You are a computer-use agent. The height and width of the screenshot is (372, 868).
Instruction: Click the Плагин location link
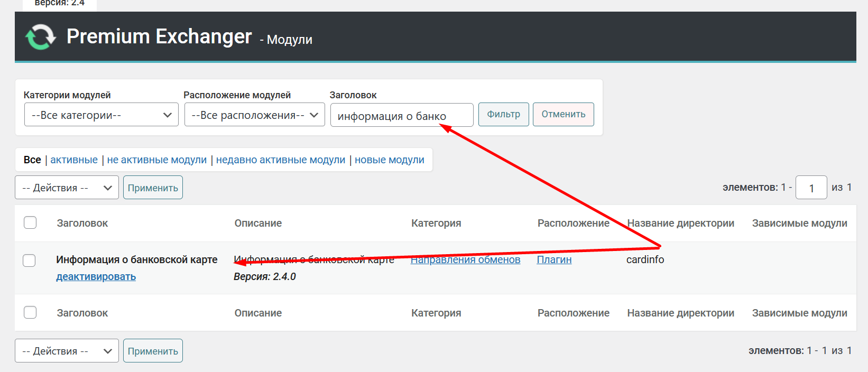pyautogui.click(x=554, y=259)
